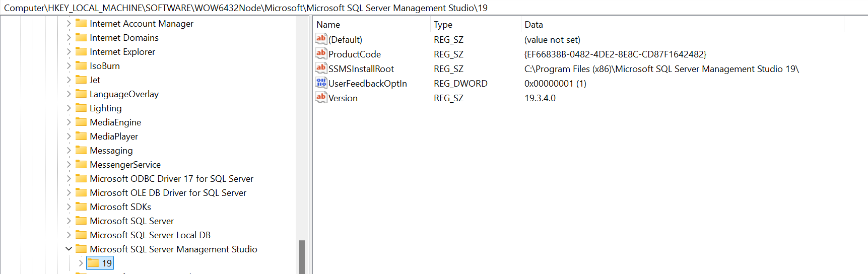Click the (Default) value icon
Image resolution: width=868 pixels, height=274 pixels.
pos(321,39)
